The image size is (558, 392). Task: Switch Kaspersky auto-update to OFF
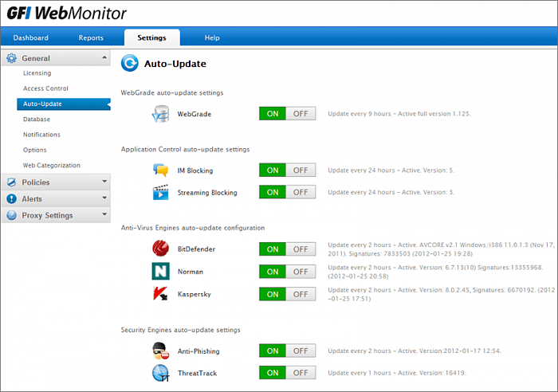coord(301,294)
